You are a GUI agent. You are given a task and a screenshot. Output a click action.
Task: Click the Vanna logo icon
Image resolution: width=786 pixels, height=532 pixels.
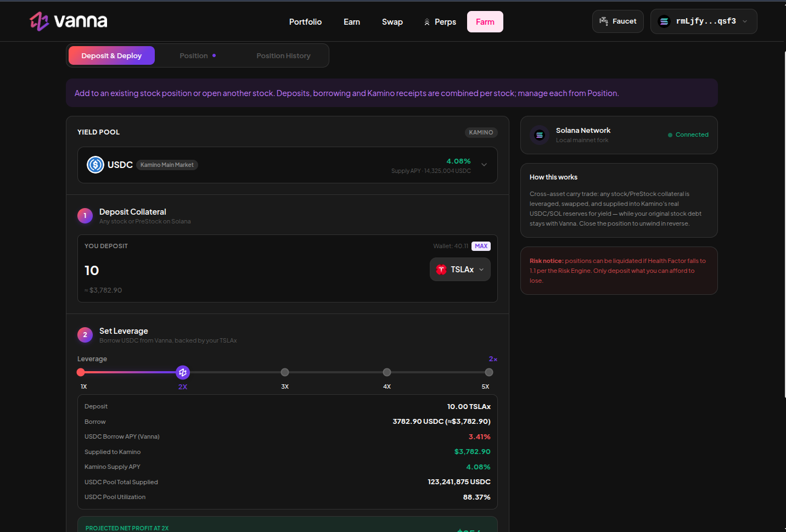tap(40, 21)
